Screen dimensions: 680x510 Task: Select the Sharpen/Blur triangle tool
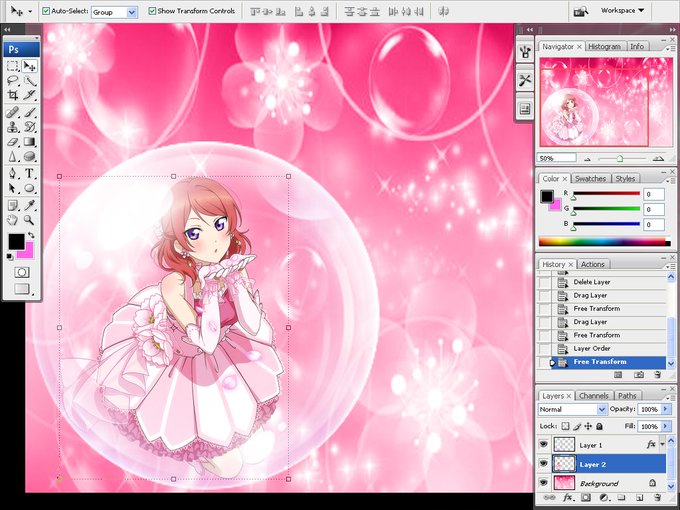(x=13, y=157)
